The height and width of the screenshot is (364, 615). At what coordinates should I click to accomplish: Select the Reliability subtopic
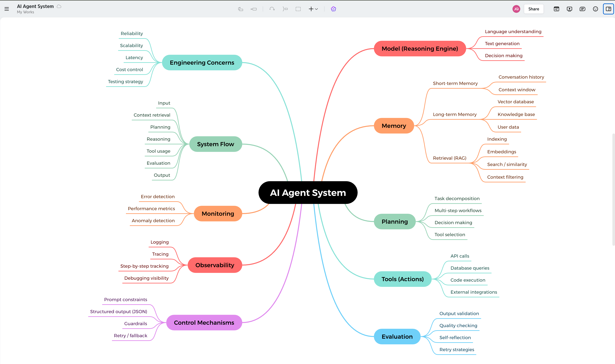pos(132,34)
